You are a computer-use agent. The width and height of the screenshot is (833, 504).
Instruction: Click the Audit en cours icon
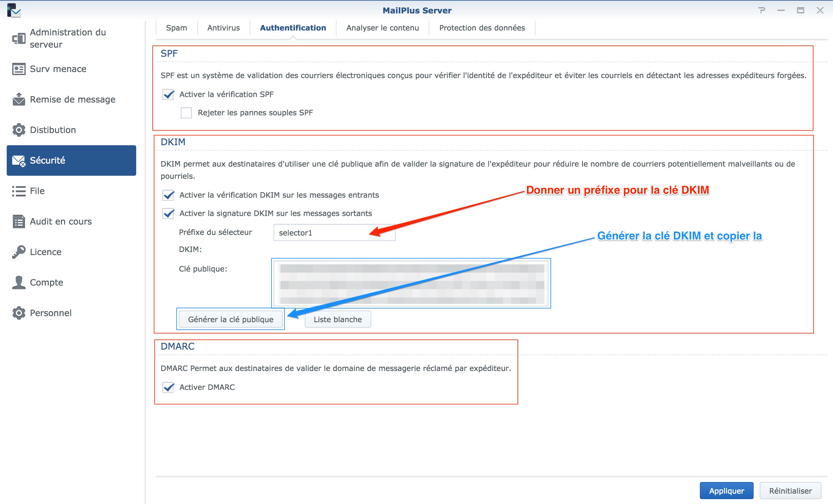point(19,221)
